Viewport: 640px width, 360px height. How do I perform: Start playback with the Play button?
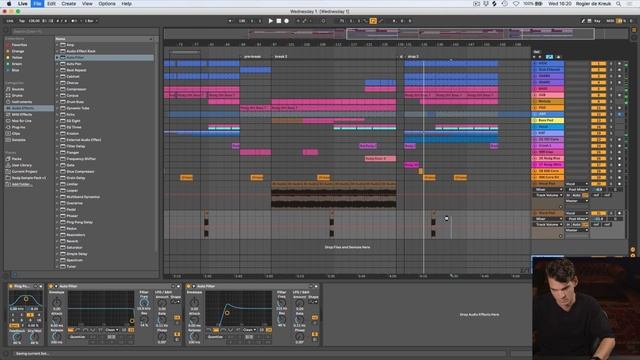pos(270,21)
